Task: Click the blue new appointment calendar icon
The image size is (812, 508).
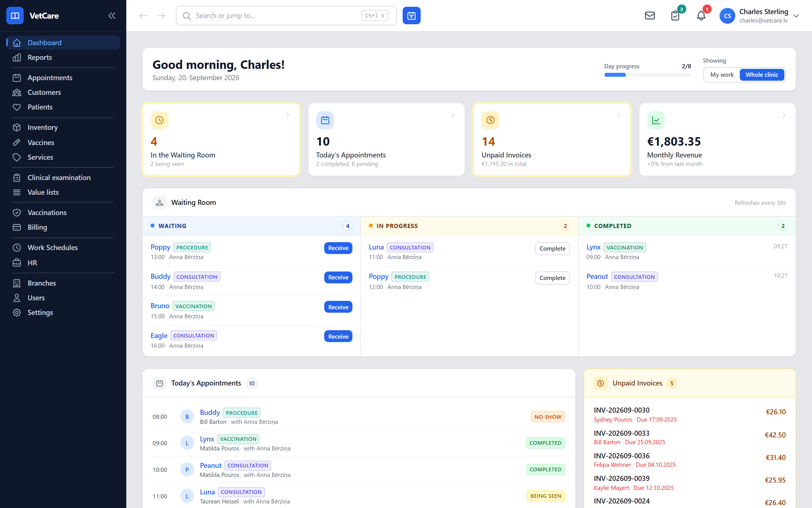Action: 411,16
